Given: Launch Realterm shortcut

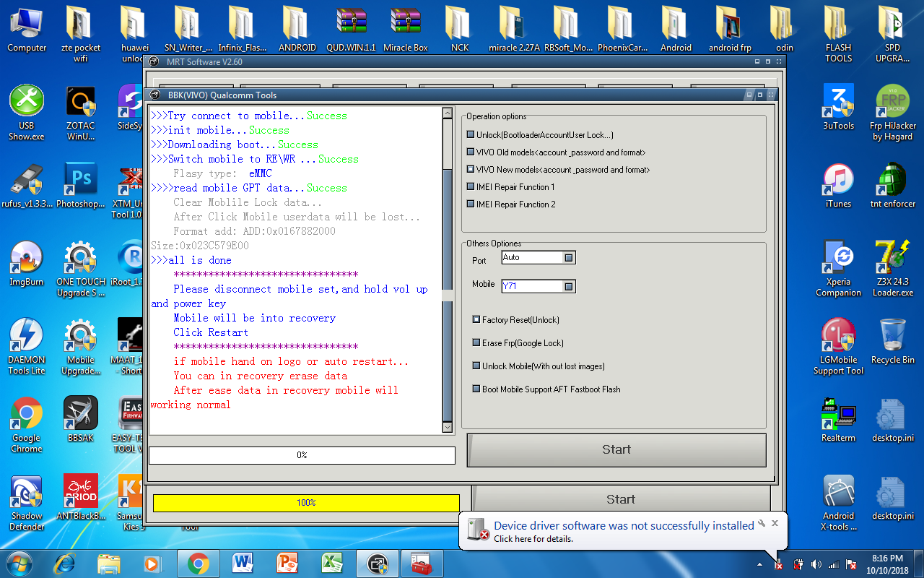Looking at the screenshot, I should [839, 419].
